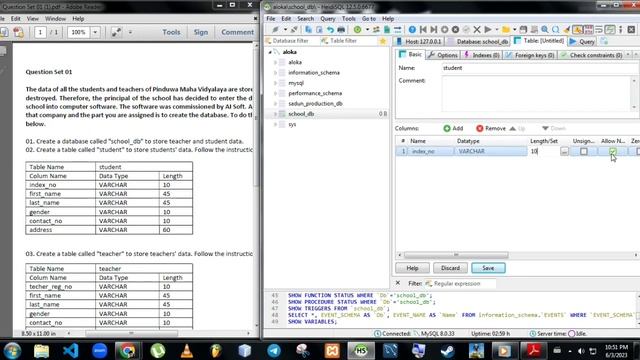Open the Tools menu in HeidiSQL

click(x=348, y=19)
